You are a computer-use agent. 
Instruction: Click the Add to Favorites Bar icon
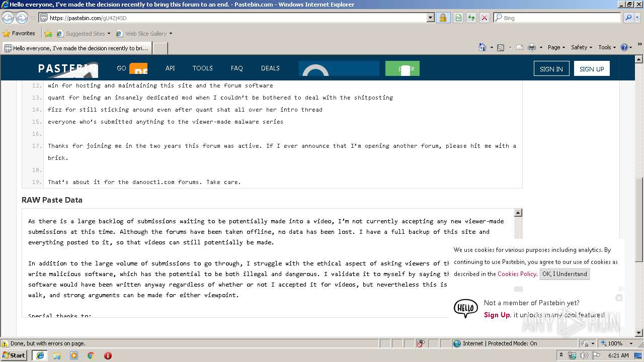[48, 34]
